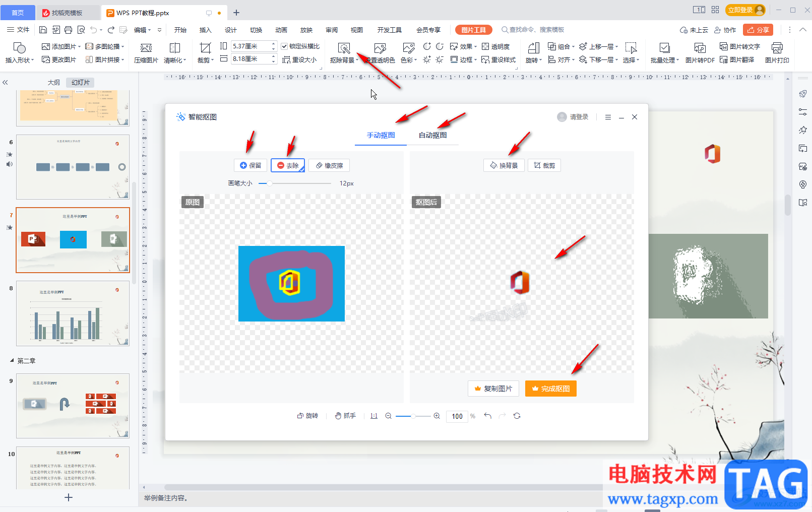Click the 分享 share button

pyautogui.click(x=758, y=30)
